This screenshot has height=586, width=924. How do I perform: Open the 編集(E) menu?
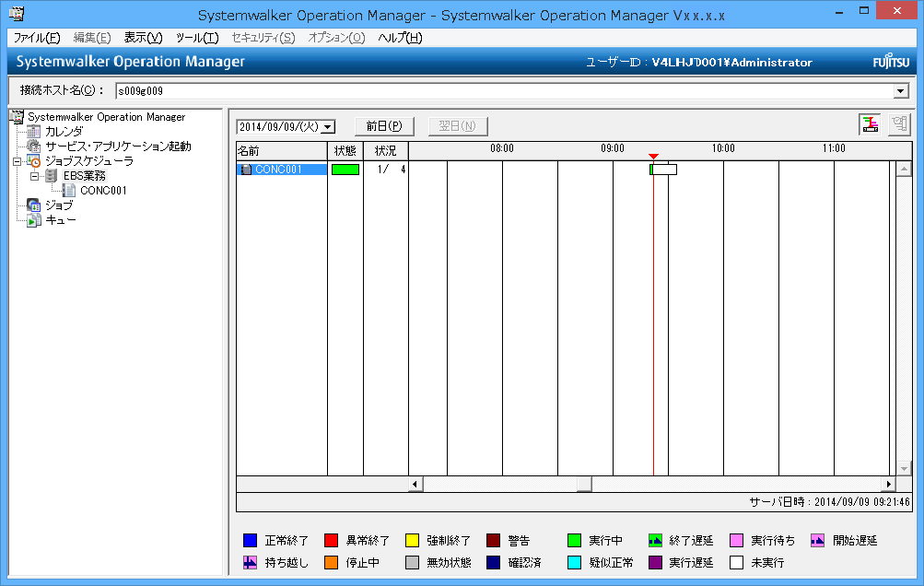point(92,38)
